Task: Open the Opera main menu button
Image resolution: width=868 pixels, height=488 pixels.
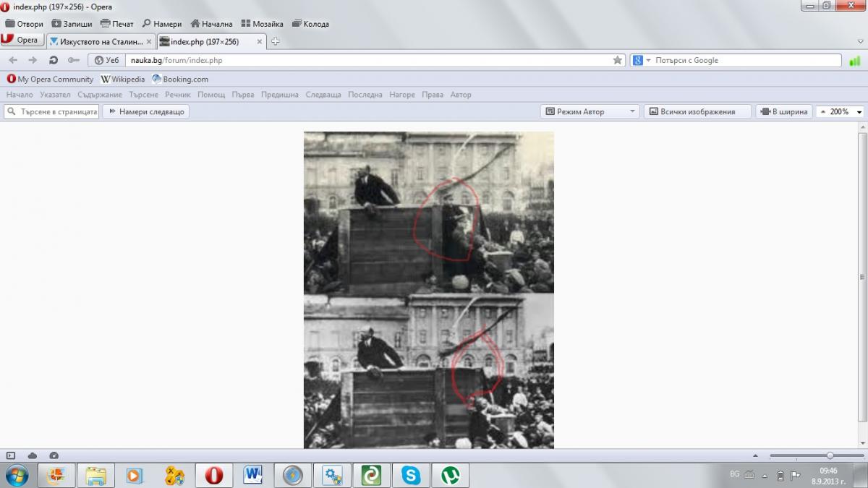Action: 22,40
